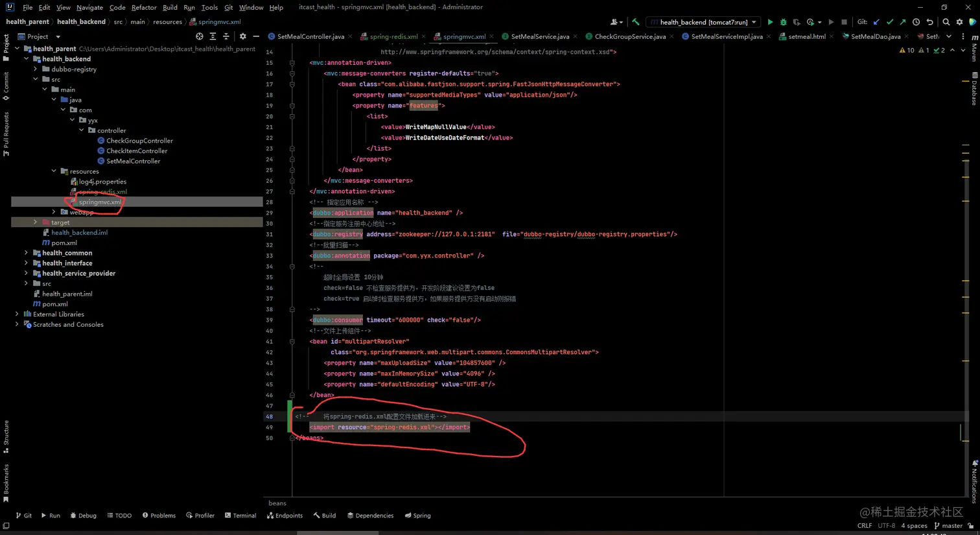
Task: Expand all in the Project panel
Action: [x=213, y=37]
